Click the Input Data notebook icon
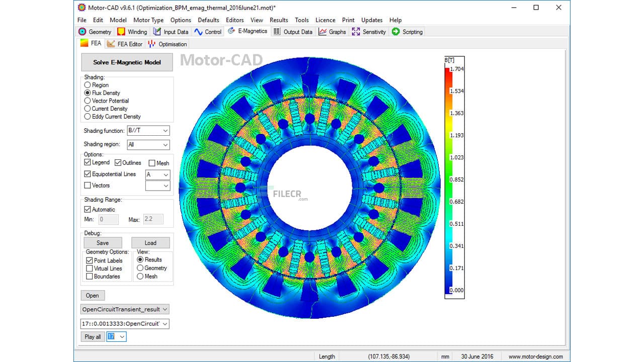The height and width of the screenshot is (362, 644). 156,31
